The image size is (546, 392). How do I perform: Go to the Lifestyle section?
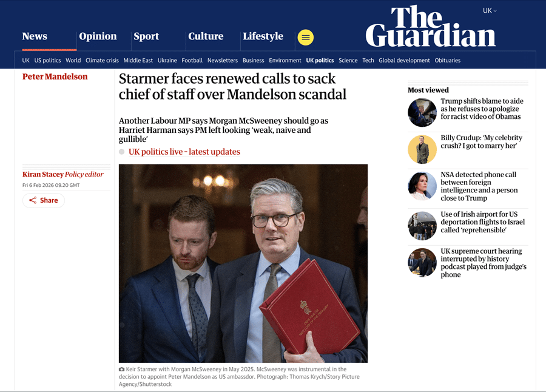[263, 36]
